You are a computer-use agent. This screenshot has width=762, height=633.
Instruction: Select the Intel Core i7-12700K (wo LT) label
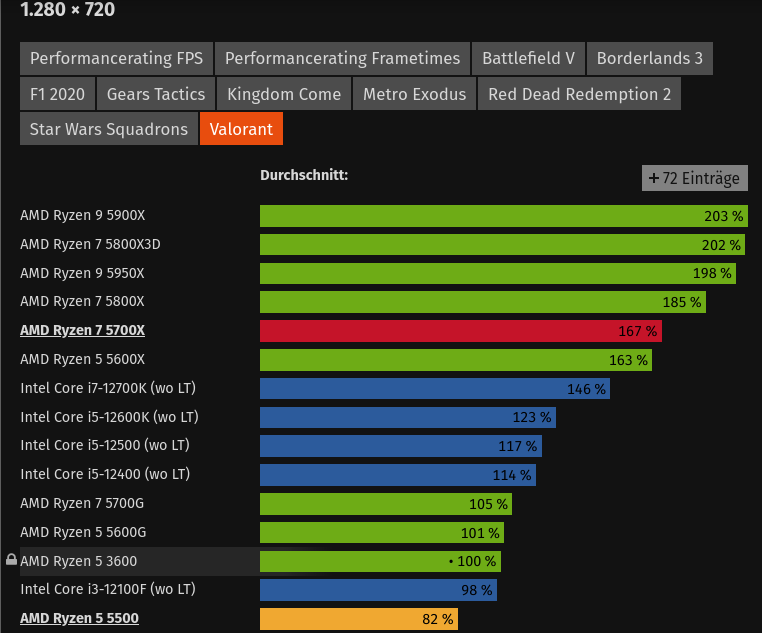coord(108,388)
